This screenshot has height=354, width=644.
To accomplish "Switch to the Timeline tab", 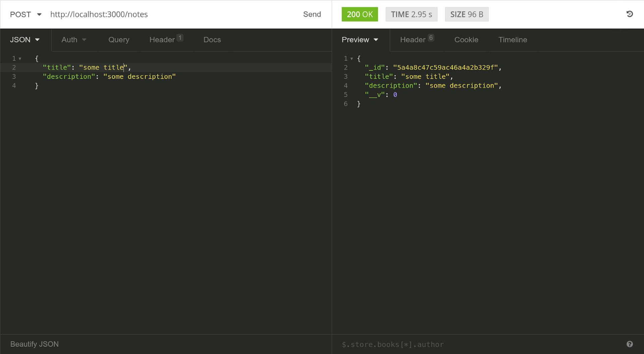I will pos(513,40).
